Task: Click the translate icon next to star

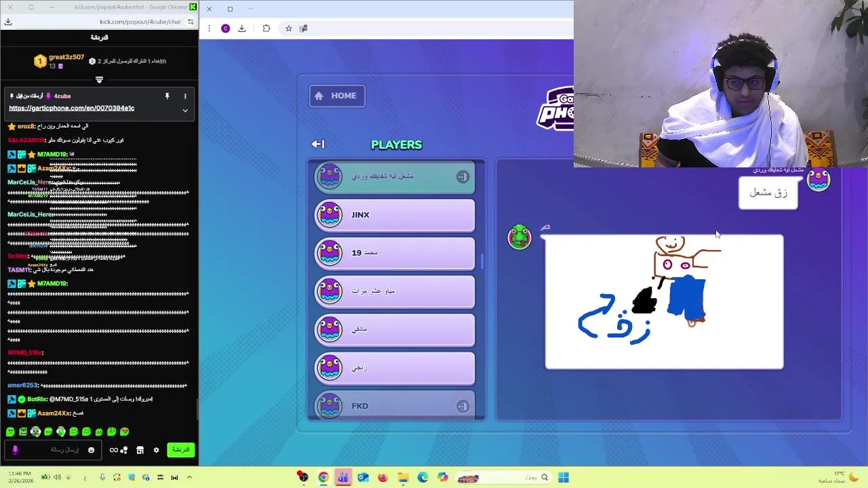Action: [303, 28]
